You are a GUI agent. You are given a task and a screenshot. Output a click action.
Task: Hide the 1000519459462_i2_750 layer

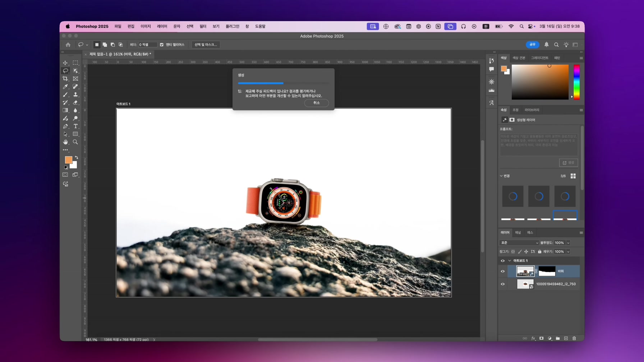[502, 284]
